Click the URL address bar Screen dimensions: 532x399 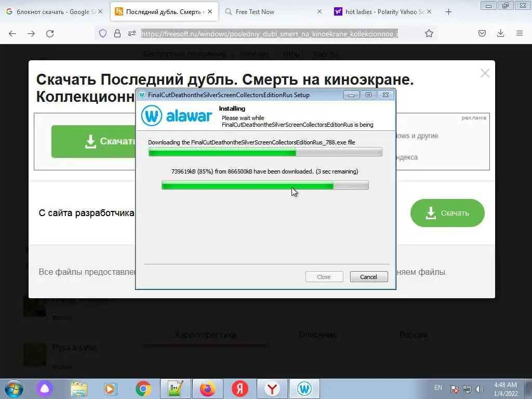(x=270, y=34)
